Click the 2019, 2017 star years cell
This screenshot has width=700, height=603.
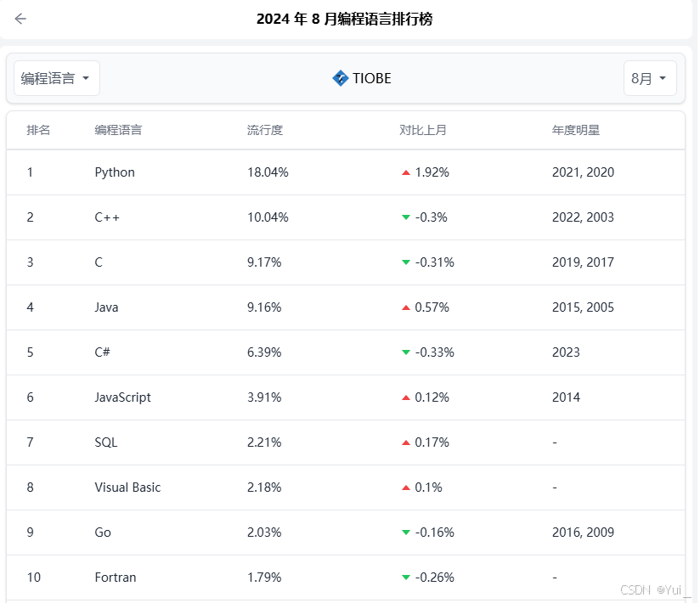[x=583, y=262]
